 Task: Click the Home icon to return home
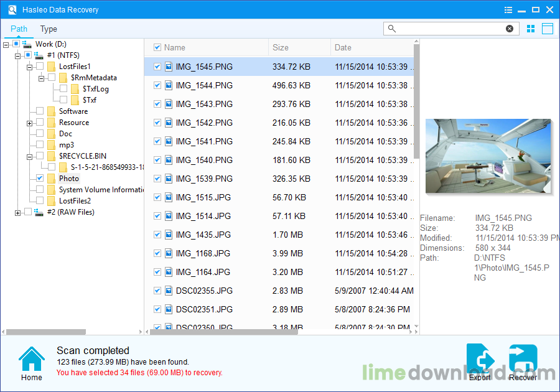31,360
